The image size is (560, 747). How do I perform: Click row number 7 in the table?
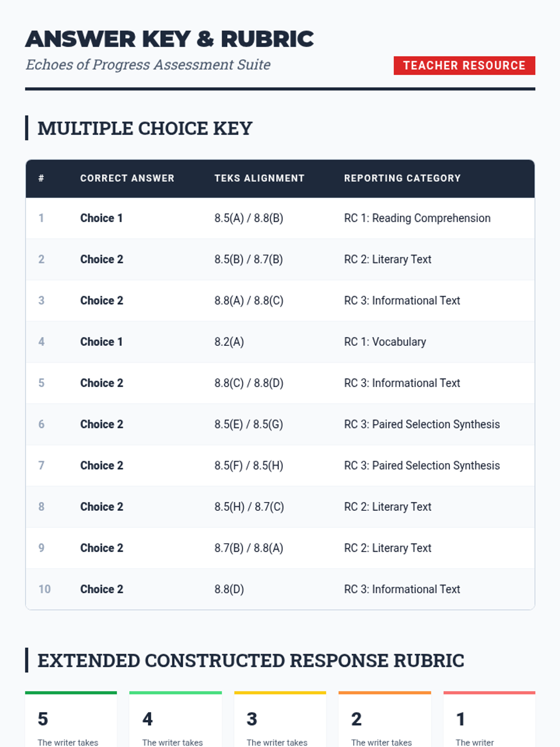pyautogui.click(x=41, y=465)
